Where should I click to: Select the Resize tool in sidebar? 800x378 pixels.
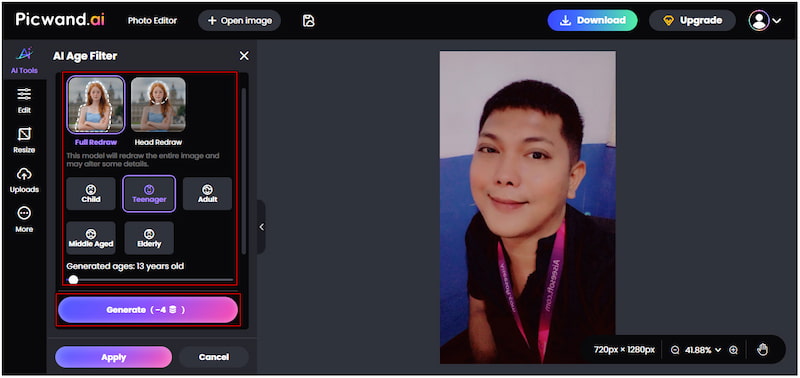(24, 140)
